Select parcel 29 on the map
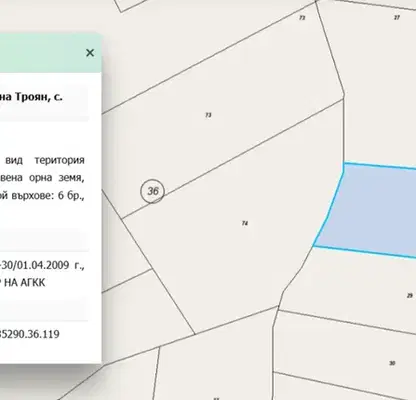The height and width of the screenshot is (400, 416). click(x=410, y=295)
